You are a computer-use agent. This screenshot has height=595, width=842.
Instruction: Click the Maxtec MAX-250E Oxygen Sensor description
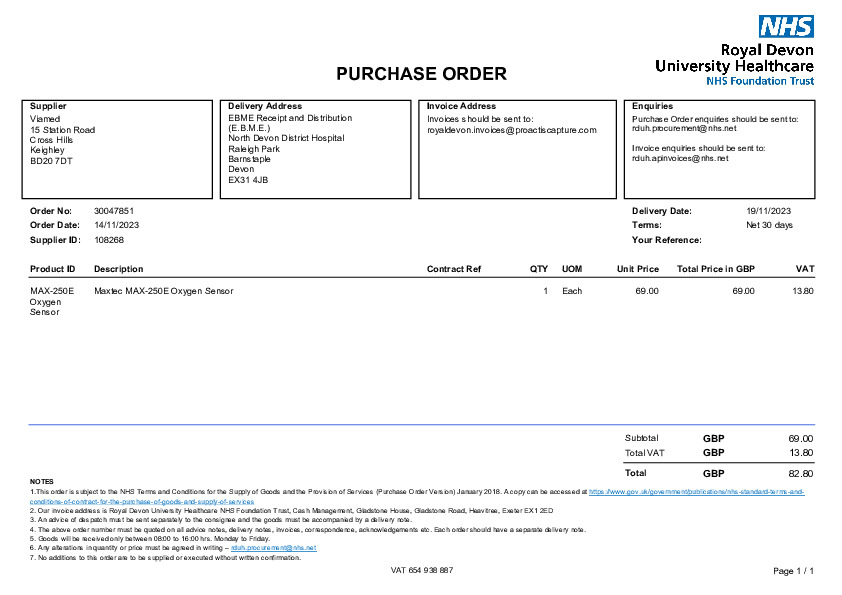(x=163, y=291)
